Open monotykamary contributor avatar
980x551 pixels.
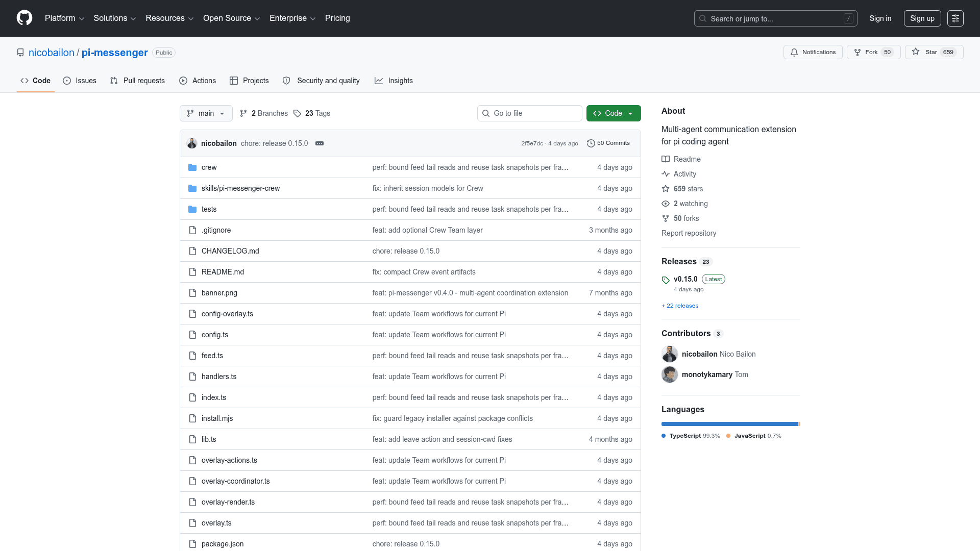pyautogui.click(x=670, y=374)
